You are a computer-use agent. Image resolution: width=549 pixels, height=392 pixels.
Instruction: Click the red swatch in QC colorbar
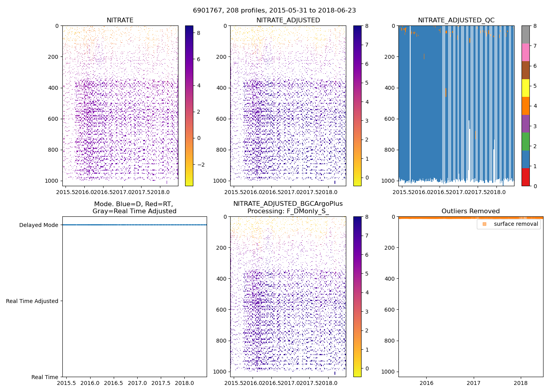(x=525, y=177)
